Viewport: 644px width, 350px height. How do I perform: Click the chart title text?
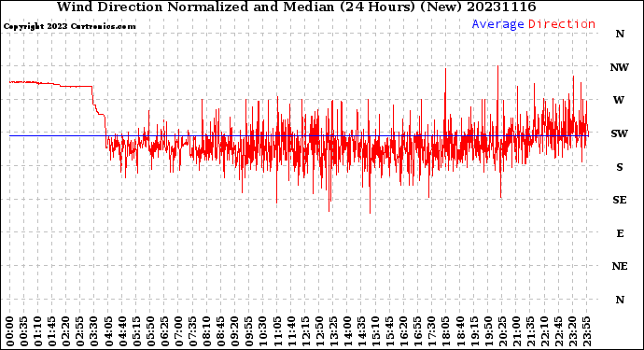click(x=296, y=7)
